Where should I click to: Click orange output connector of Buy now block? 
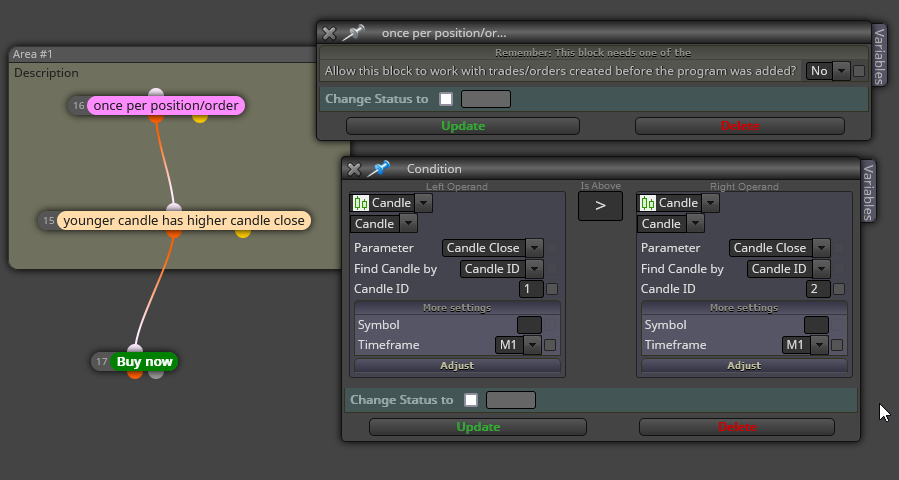(135, 374)
